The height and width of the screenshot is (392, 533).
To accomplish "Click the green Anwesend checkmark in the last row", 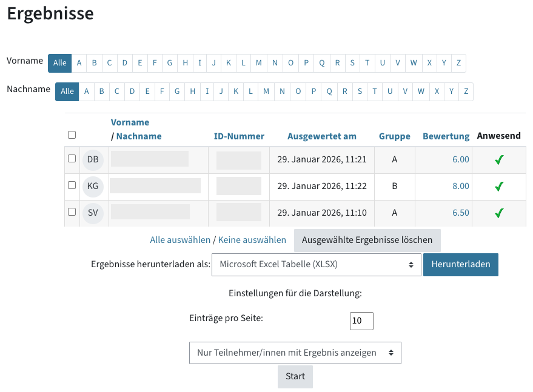I will pyautogui.click(x=499, y=213).
